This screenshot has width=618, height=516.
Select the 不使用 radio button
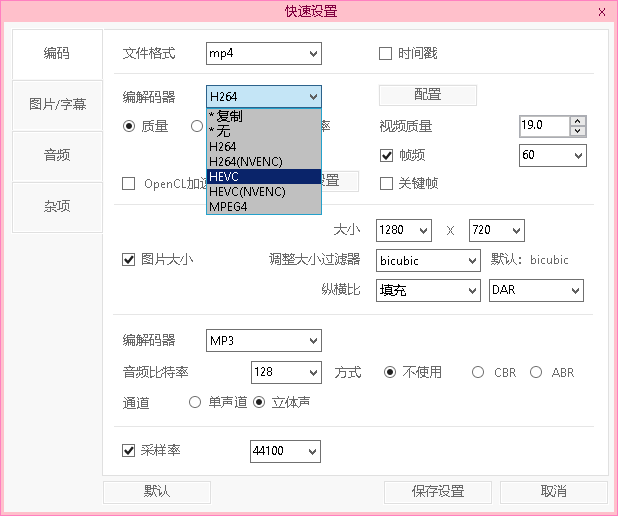coord(390,372)
